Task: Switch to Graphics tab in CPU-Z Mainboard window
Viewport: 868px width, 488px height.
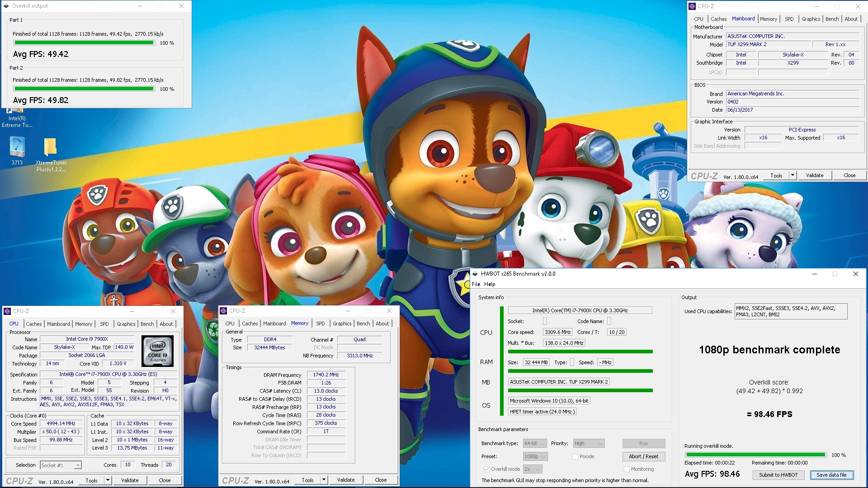Action: click(811, 19)
